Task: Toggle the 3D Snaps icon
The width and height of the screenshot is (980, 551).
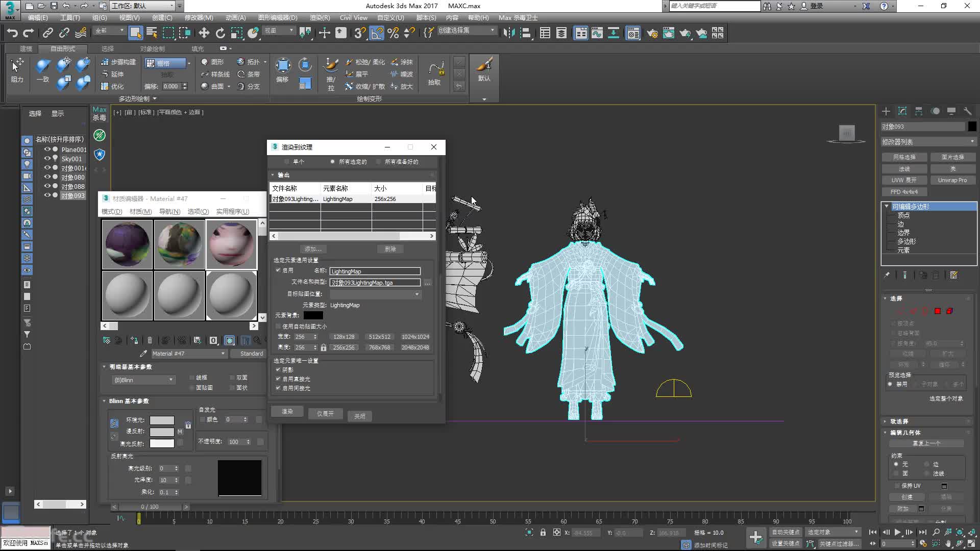Action: [359, 33]
